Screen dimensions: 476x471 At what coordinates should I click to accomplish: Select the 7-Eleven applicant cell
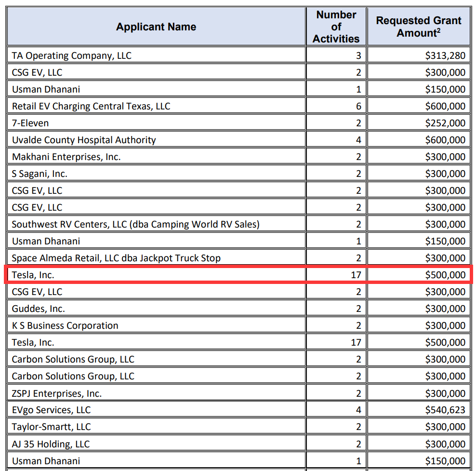156,123
